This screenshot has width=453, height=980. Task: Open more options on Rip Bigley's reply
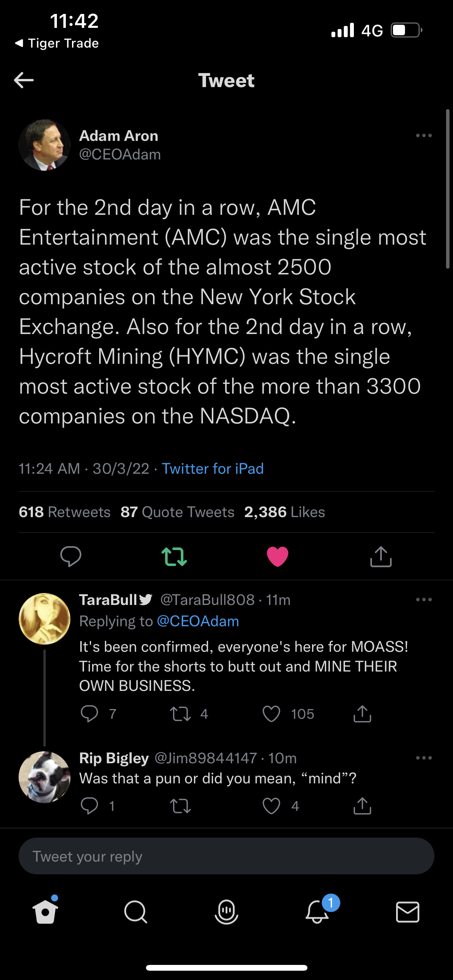(424, 758)
